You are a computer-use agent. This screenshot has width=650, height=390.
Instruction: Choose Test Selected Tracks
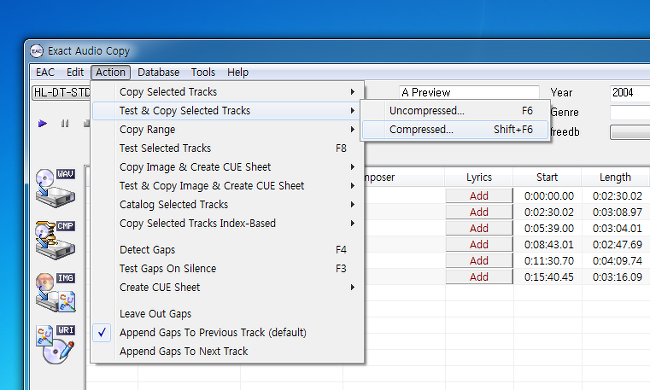(x=228, y=148)
